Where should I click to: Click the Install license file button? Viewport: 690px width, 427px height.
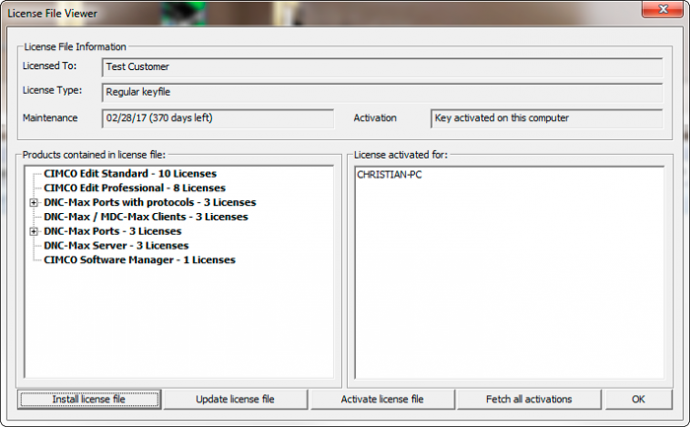tap(89, 399)
